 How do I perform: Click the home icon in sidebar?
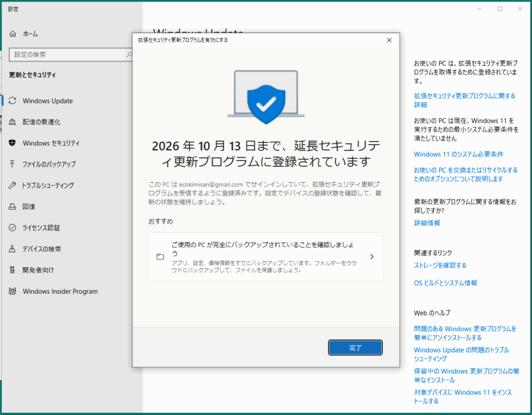[12, 34]
